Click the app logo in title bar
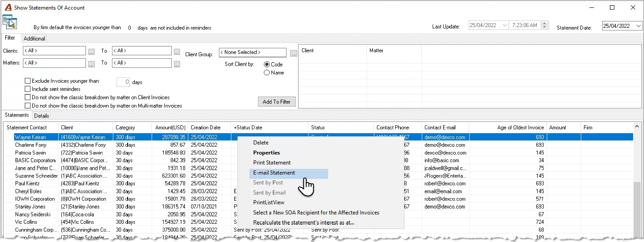 click(x=7, y=7)
